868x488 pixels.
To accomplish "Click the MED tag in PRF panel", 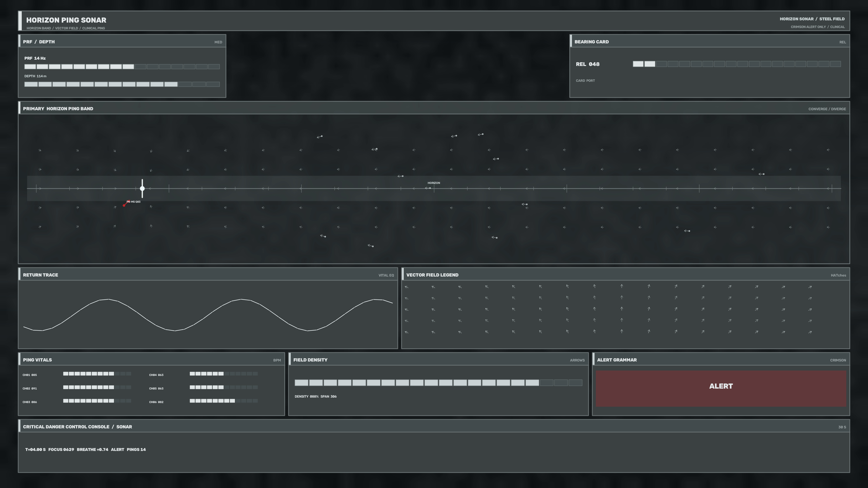I will tap(218, 42).
